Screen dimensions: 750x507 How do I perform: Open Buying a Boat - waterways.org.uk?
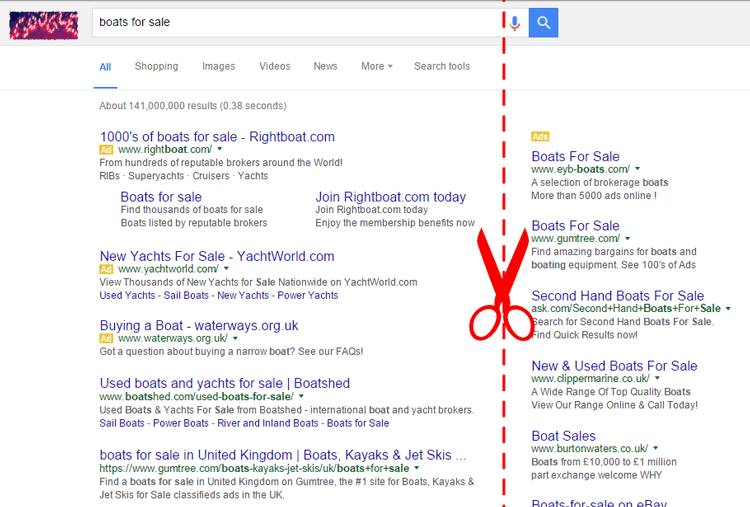(199, 326)
